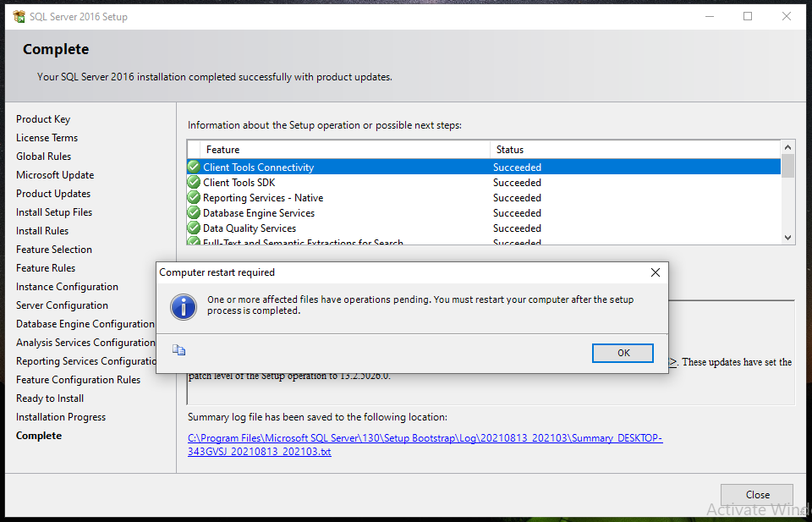The image size is (812, 522).
Task: Close the Computer restart required dialog
Action: coord(655,272)
